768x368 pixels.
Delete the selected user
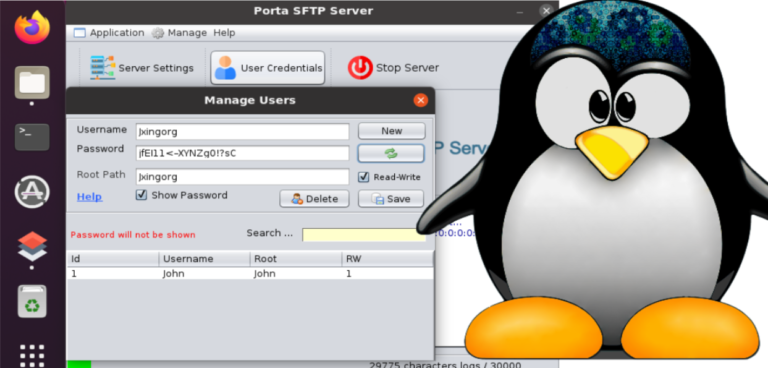click(x=314, y=199)
